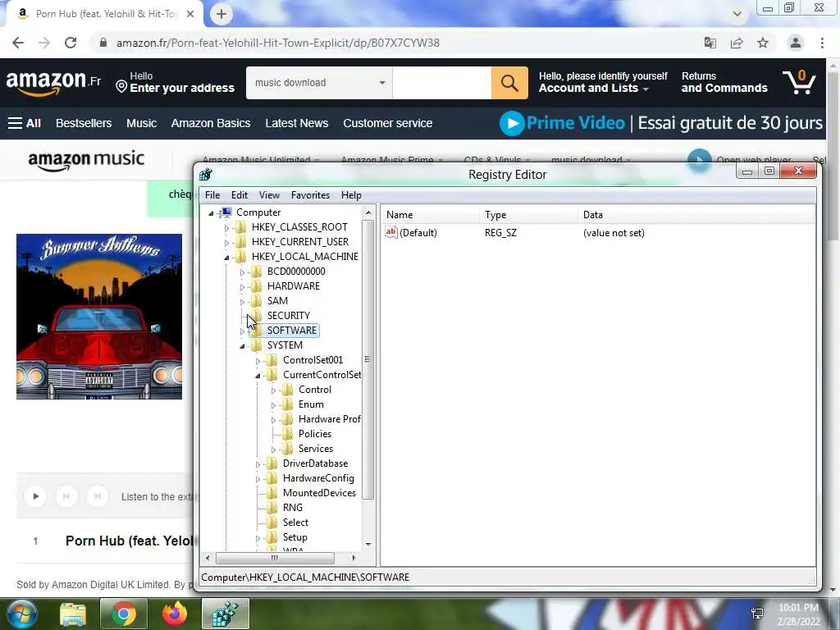Click the Amazon search text field
This screenshot has height=630, width=840.
[x=442, y=83]
